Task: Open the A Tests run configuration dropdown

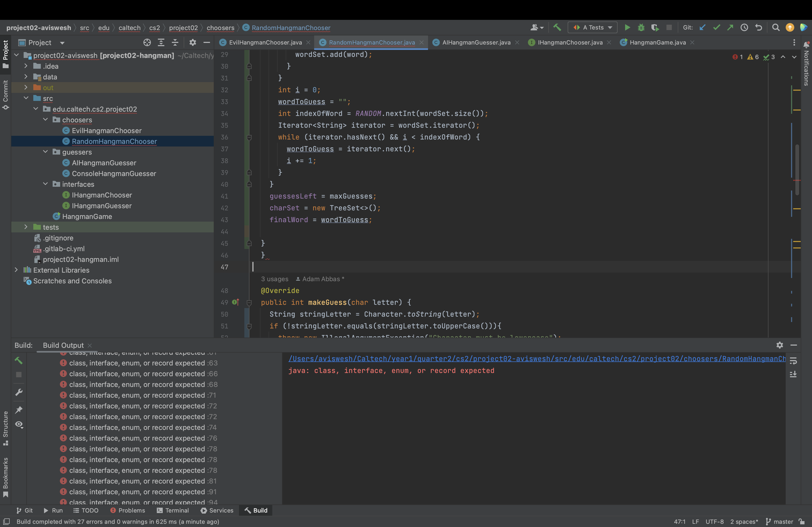Action: pos(592,28)
